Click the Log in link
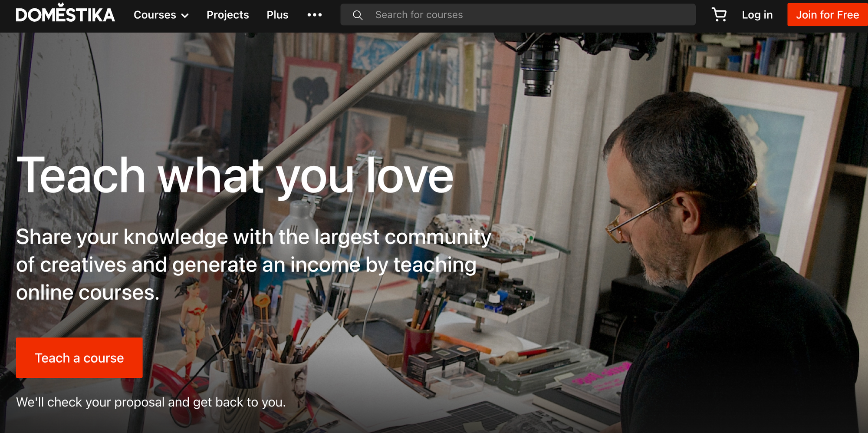Viewport: 868px width, 433px height. (757, 15)
